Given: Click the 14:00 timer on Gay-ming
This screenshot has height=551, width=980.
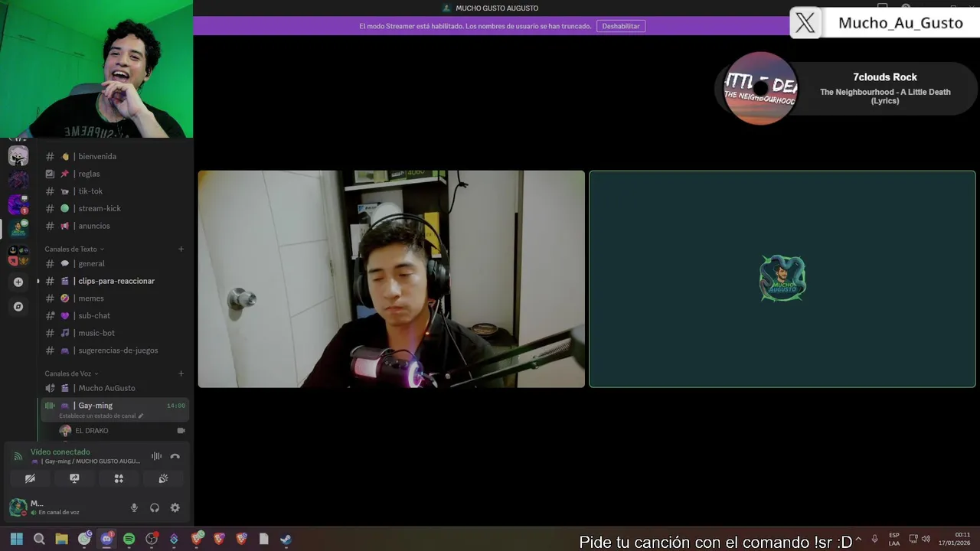Looking at the screenshot, I should (x=176, y=406).
